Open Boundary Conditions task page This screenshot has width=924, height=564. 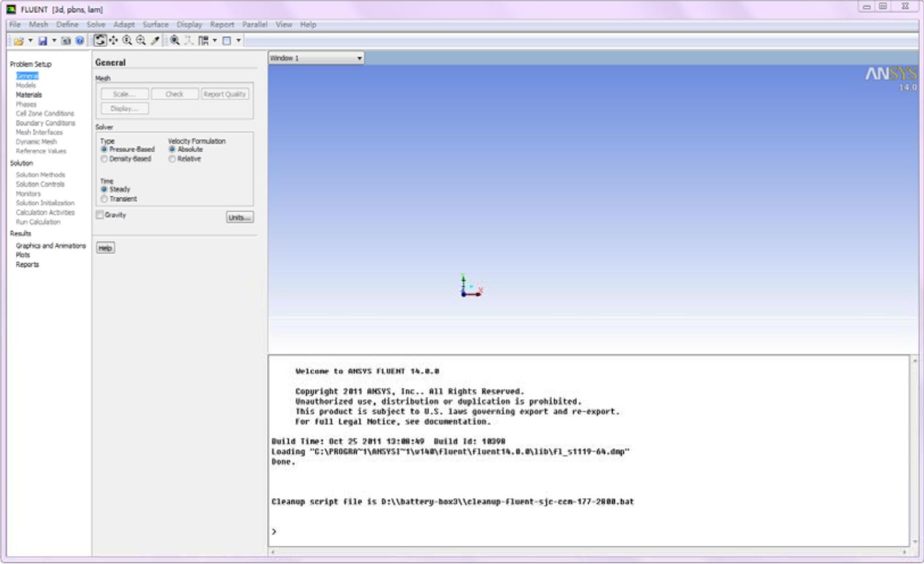[x=45, y=123]
